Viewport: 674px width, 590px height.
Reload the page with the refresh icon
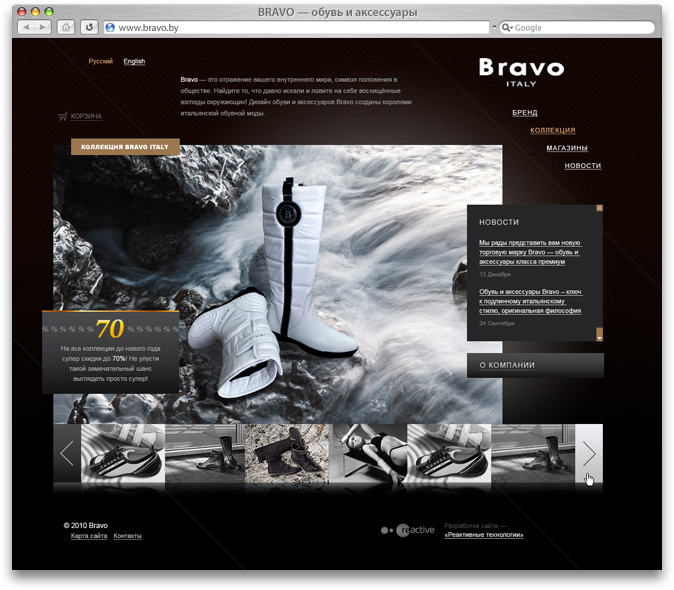[x=89, y=28]
